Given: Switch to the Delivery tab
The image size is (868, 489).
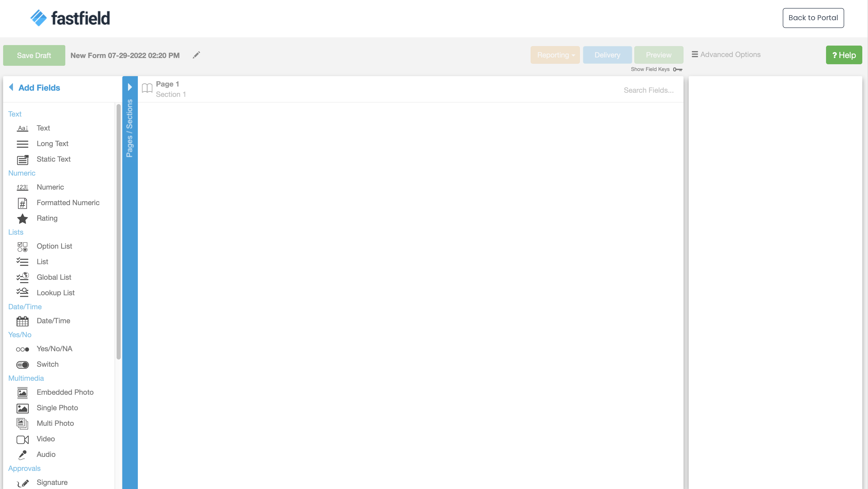Looking at the screenshot, I should [x=607, y=55].
